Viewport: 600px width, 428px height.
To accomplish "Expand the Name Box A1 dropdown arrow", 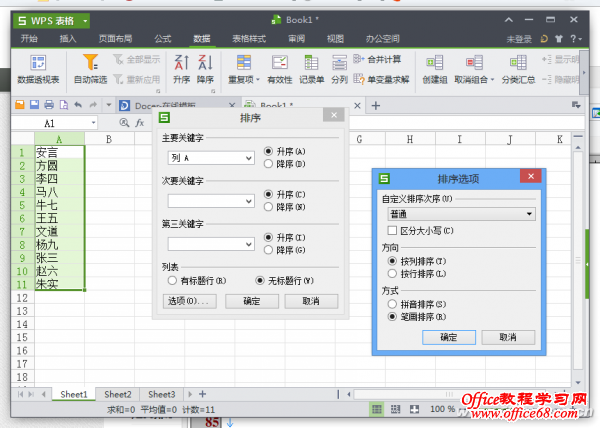I will 93,123.
